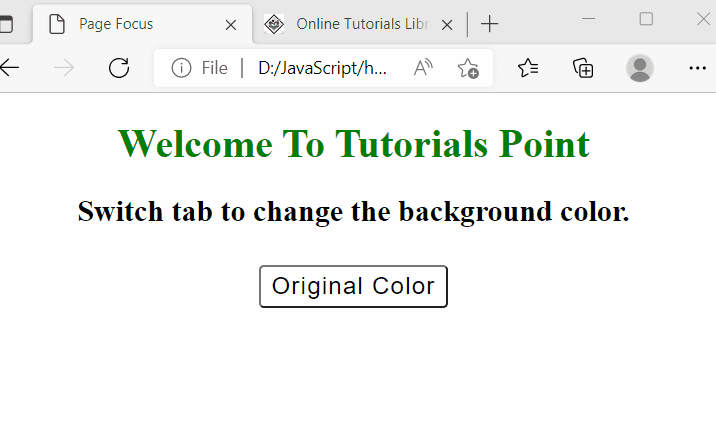The height and width of the screenshot is (422, 716).
Task: Go forward to the next page
Action: click(63, 68)
